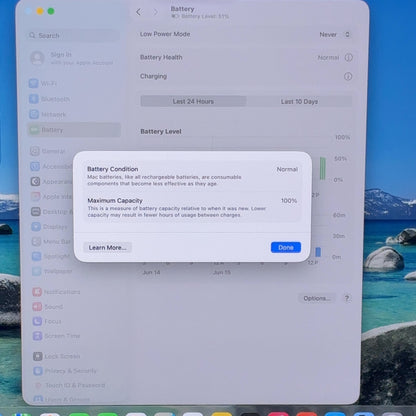Switch to the Last 24 Hours tab
The width and height of the screenshot is (416, 416).
coord(193,101)
